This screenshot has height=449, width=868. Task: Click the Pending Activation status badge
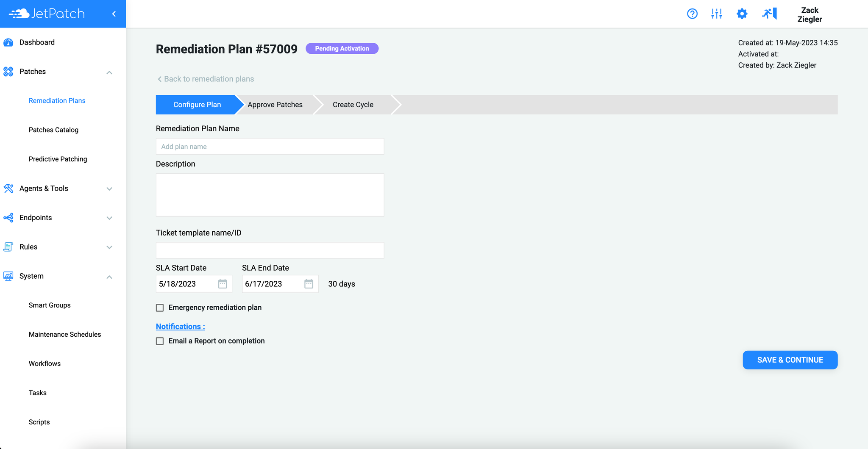click(x=342, y=48)
